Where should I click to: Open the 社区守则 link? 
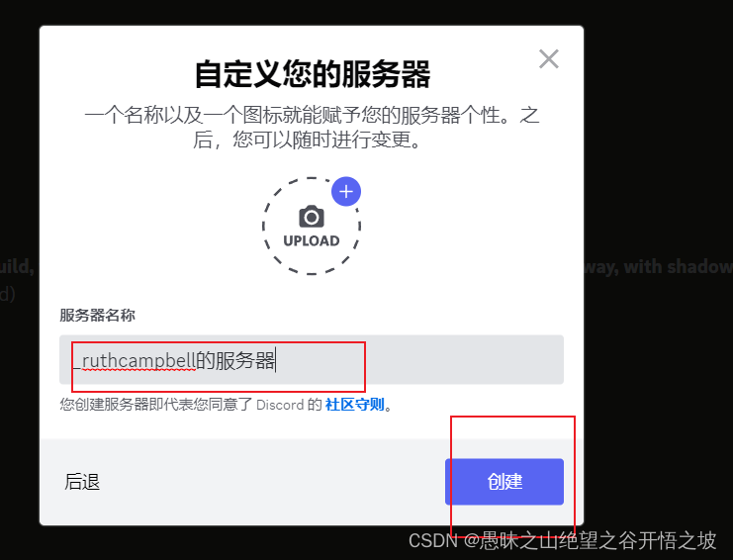pyautogui.click(x=354, y=405)
